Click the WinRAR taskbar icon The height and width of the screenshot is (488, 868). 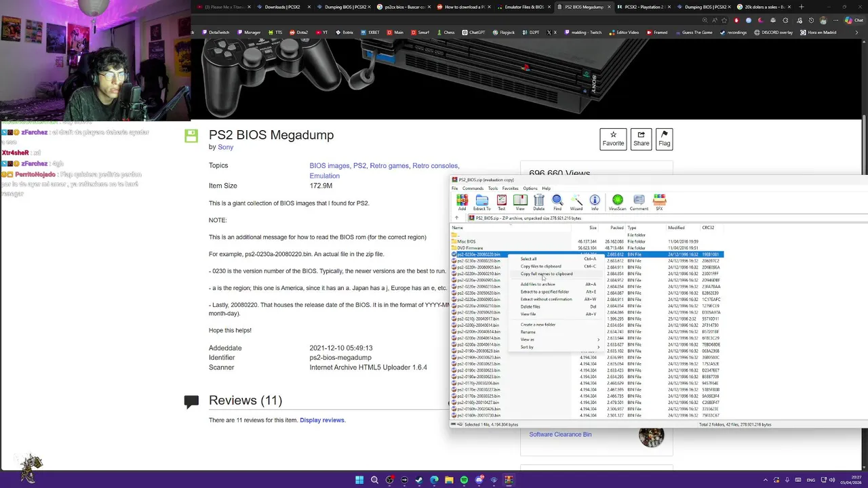coord(509,480)
